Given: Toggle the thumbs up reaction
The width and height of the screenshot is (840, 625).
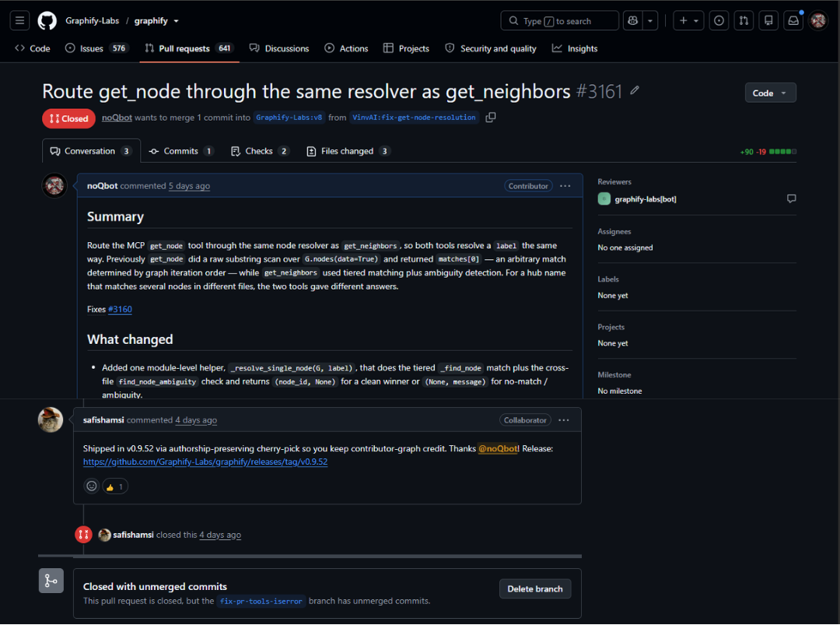Looking at the screenshot, I should (x=114, y=486).
